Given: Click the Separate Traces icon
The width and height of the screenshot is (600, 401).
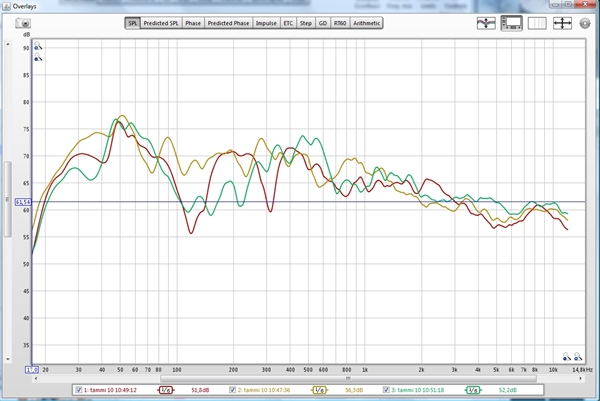Looking at the screenshot, I should coord(486,23).
